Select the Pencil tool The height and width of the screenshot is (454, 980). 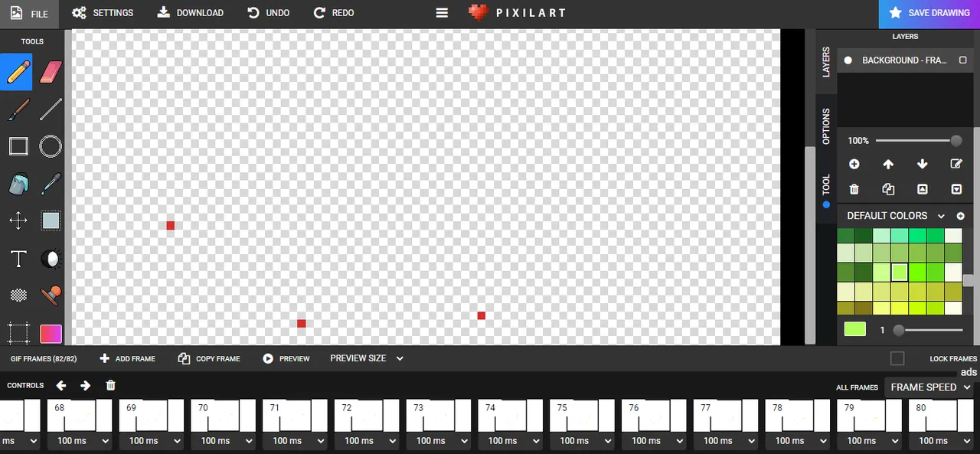click(18, 72)
